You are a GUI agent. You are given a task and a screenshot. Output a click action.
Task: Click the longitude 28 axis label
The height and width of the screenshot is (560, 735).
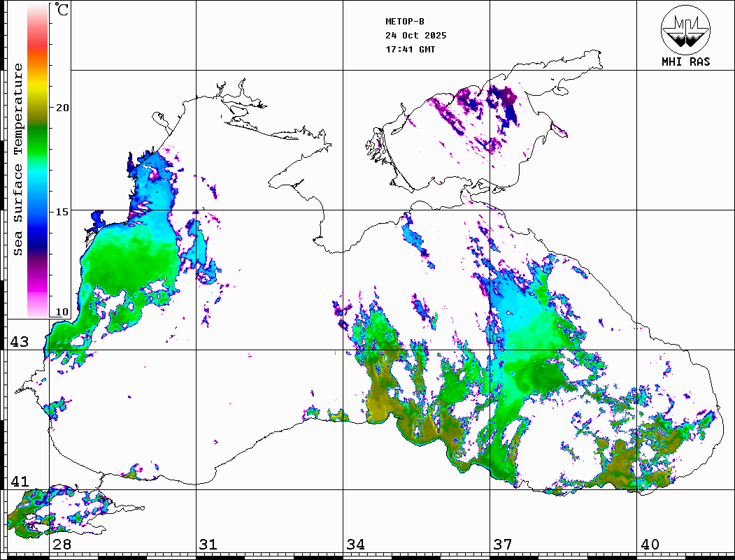(62, 545)
